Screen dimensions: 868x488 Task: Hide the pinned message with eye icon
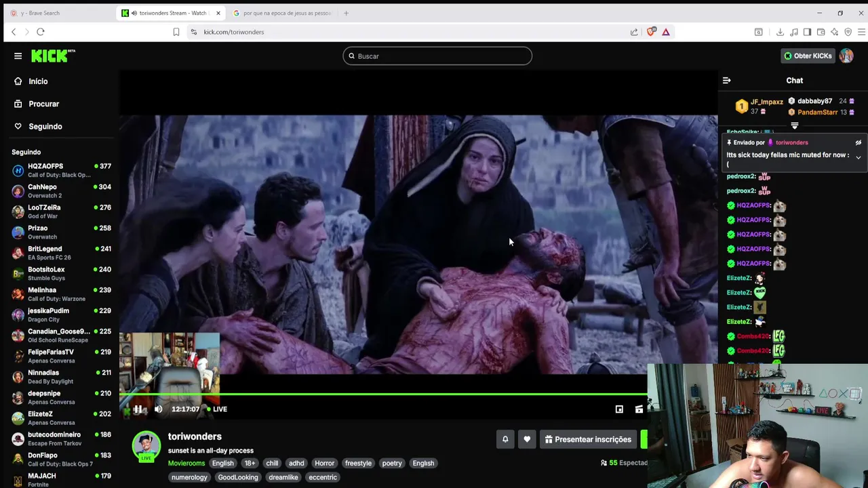coord(858,143)
